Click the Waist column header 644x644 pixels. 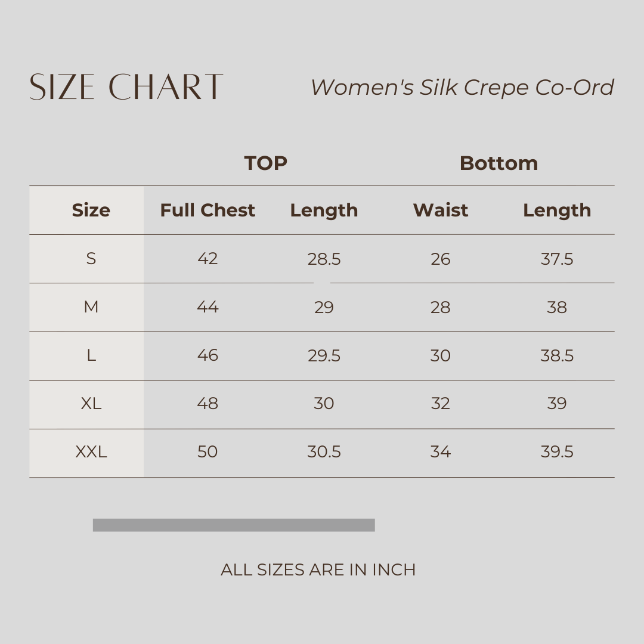pyautogui.click(x=441, y=210)
